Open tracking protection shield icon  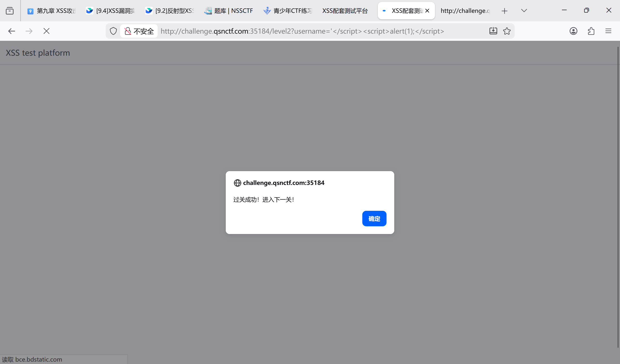[x=113, y=31]
